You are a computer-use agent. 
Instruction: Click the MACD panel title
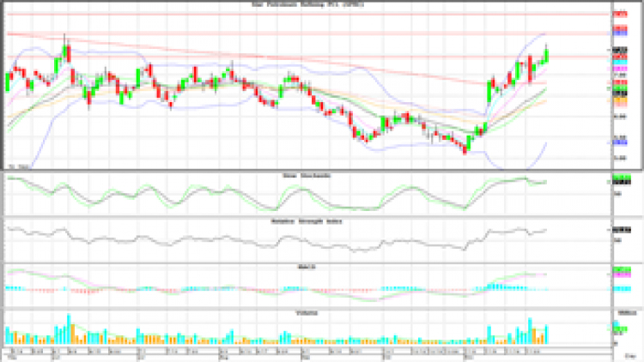[x=307, y=266]
